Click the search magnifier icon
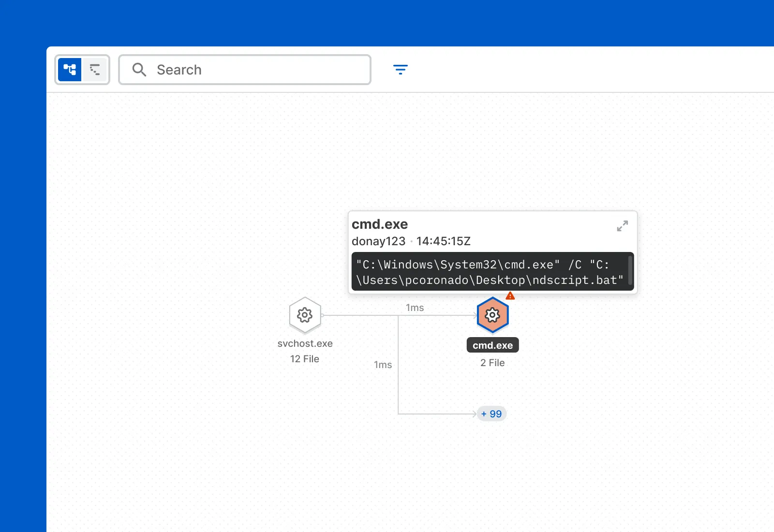Screen dimensions: 774x532 139,70
